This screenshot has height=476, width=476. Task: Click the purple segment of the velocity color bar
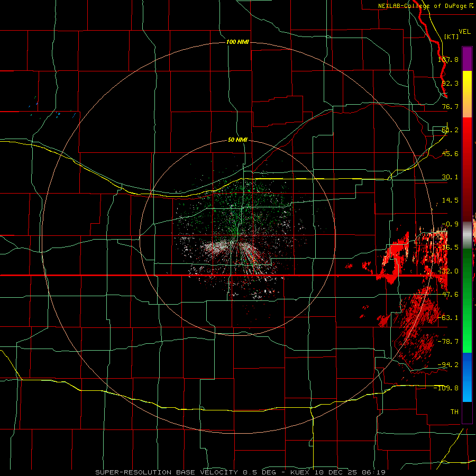click(x=467, y=59)
